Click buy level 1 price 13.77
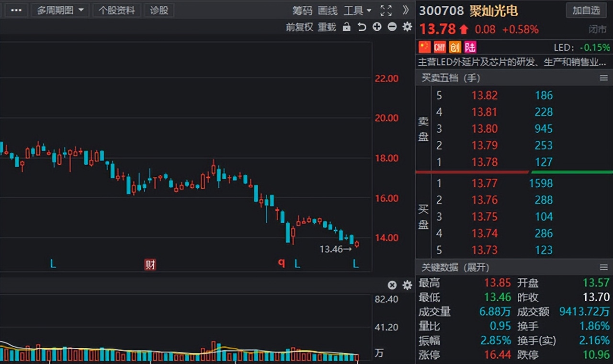The image size is (613, 364). pyautogui.click(x=485, y=183)
